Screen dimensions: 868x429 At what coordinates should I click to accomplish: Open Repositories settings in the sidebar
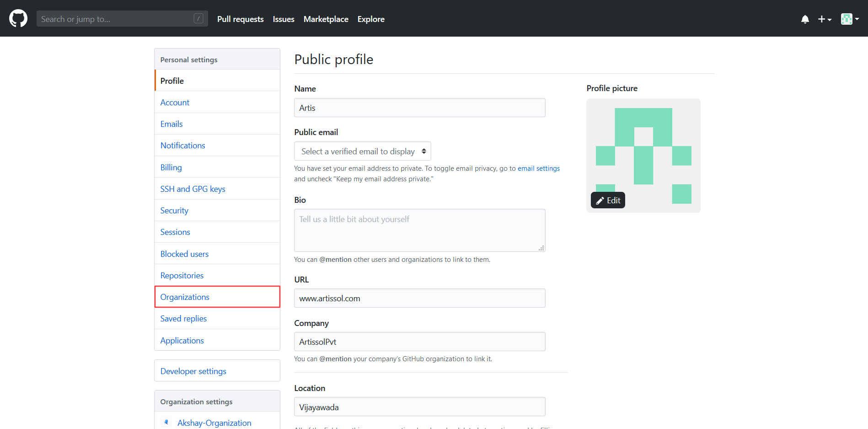click(x=217, y=276)
